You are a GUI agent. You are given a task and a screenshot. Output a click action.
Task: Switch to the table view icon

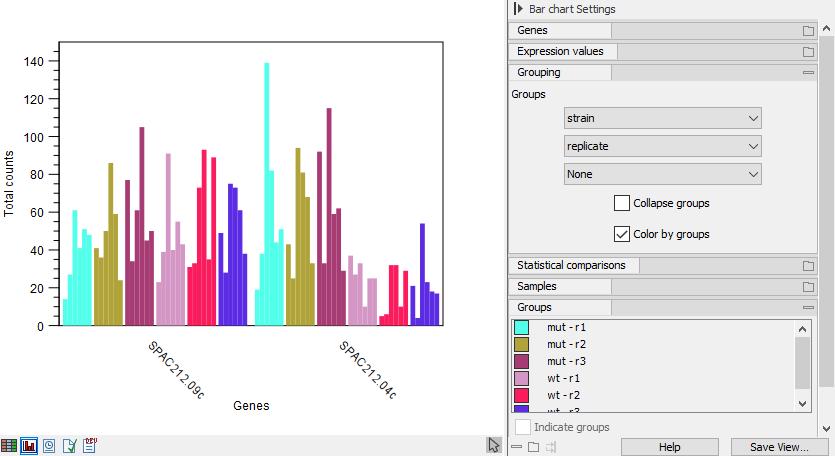(9, 446)
